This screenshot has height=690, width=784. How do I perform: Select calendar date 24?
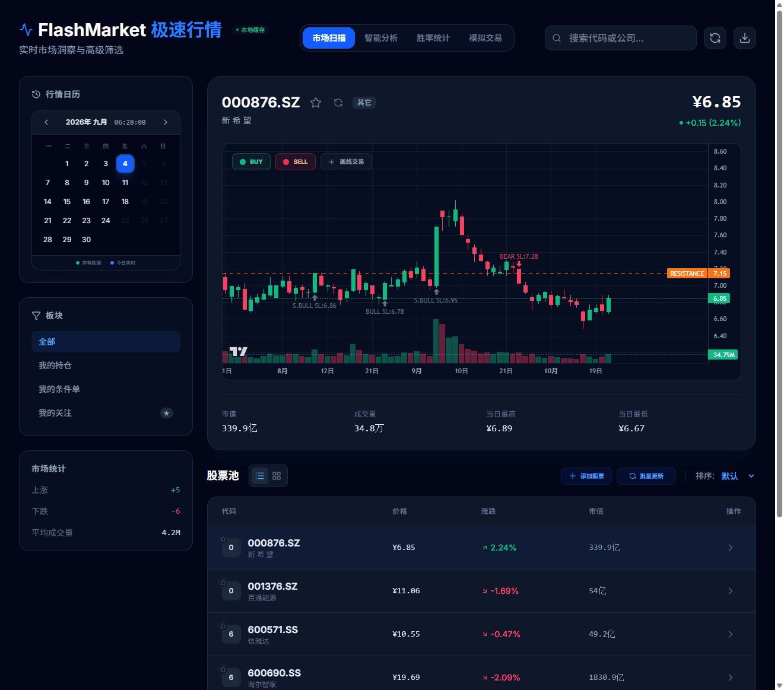pos(106,221)
